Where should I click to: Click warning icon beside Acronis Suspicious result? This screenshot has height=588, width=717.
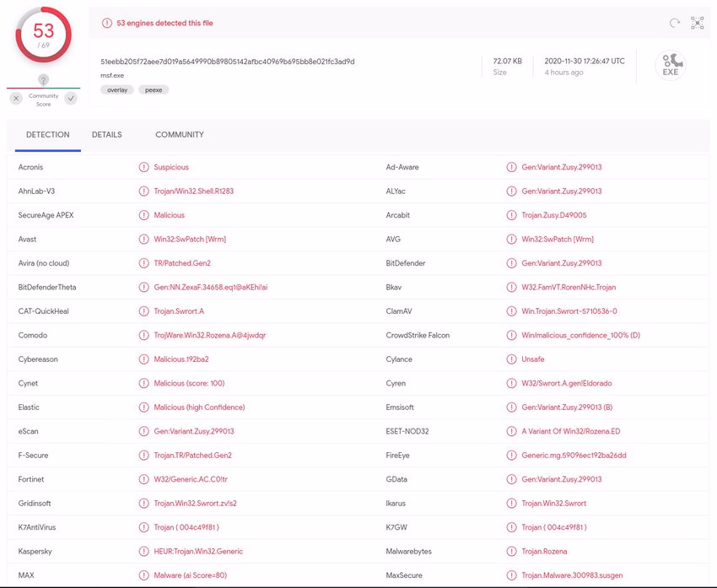click(x=143, y=167)
